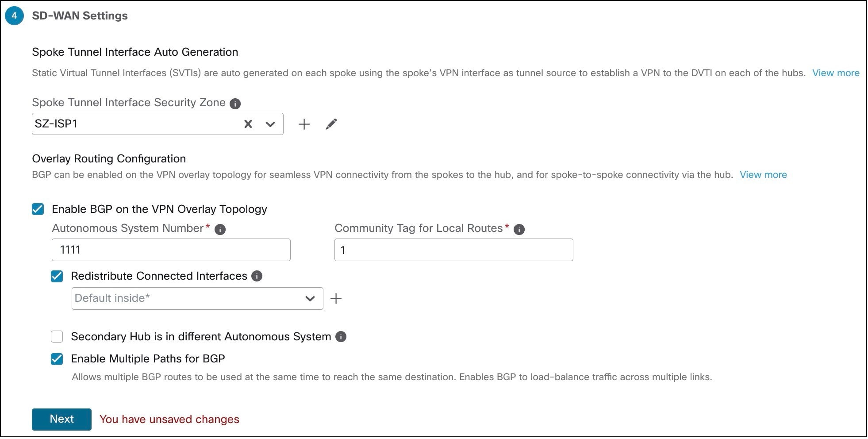View info for Community Tag for Local Routes
The width and height of the screenshot is (868, 439).
519,229
